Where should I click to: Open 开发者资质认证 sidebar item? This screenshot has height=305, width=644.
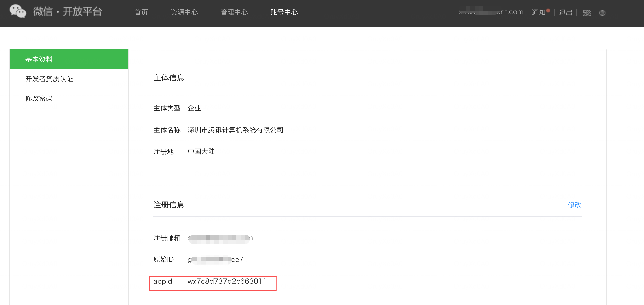(49, 79)
